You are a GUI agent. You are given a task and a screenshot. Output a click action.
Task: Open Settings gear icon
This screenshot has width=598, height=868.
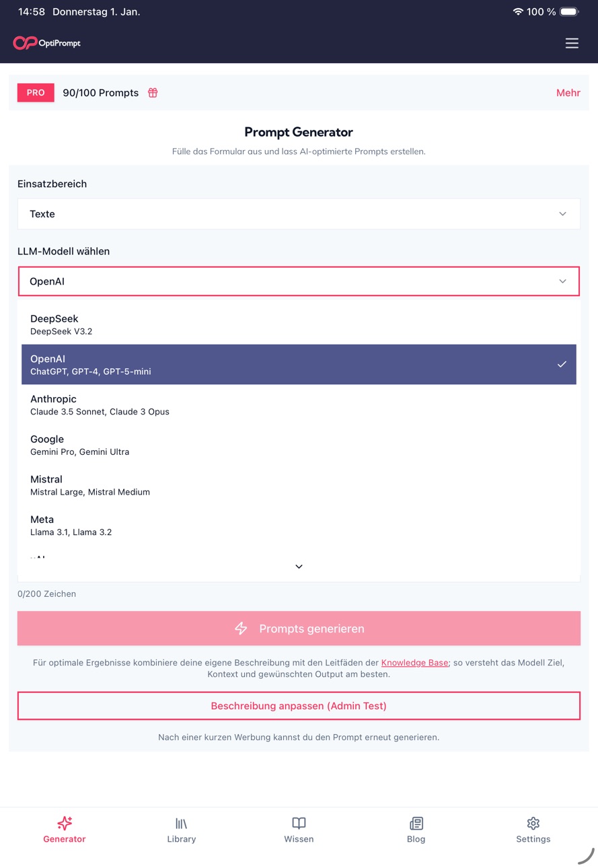pyautogui.click(x=533, y=823)
